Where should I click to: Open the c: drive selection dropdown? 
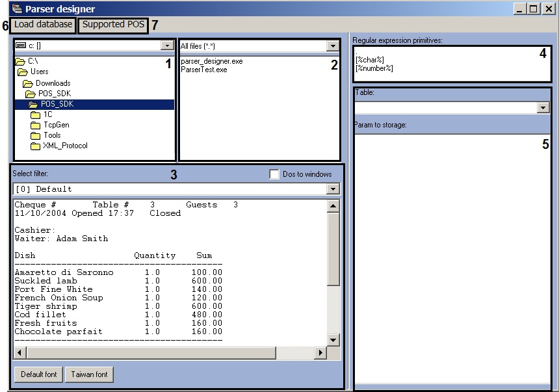(x=167, y=46)
